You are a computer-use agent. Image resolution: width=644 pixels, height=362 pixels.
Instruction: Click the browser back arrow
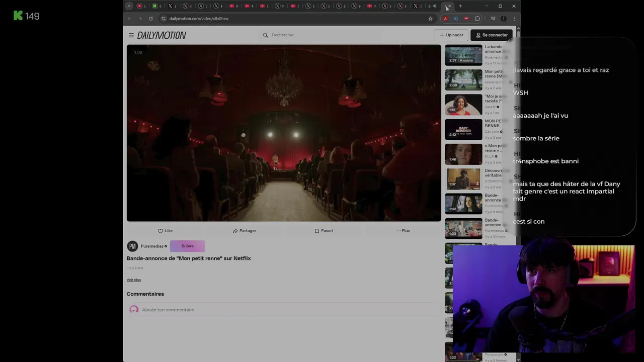[130, 19]
